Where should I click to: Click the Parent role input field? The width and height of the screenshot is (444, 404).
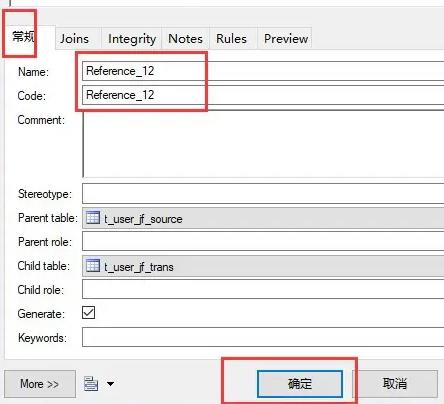pos(263,241)
